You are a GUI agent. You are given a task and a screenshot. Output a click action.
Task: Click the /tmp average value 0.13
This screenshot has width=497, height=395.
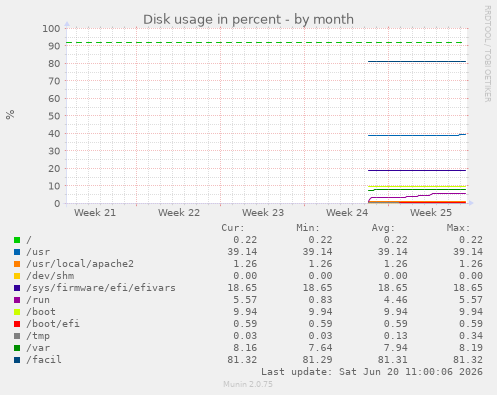click(396, 336)
